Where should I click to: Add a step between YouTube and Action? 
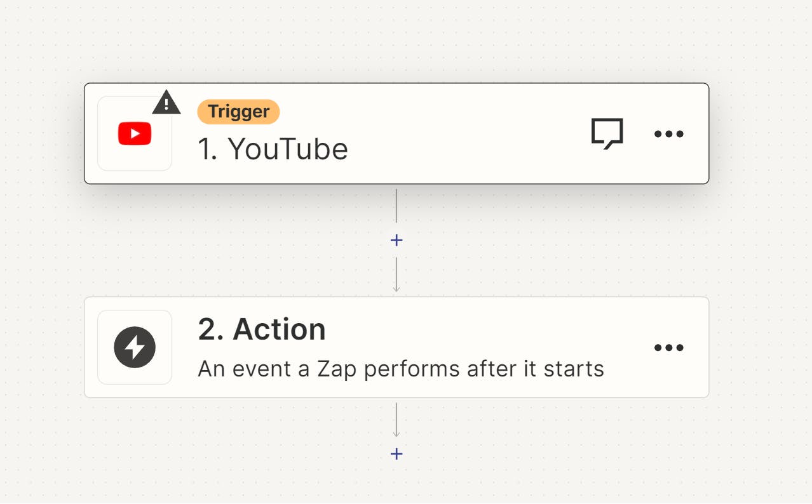click(x=396, y=241)
